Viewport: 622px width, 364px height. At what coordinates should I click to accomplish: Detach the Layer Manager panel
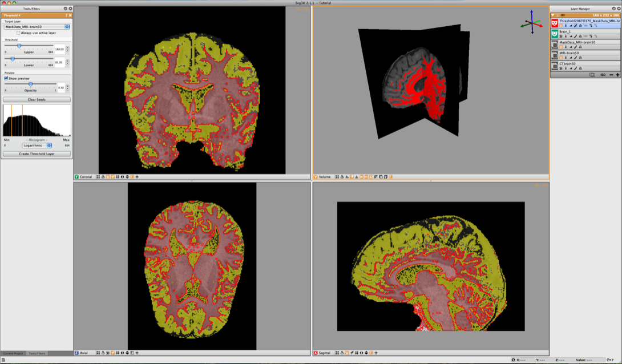(613, 9)
